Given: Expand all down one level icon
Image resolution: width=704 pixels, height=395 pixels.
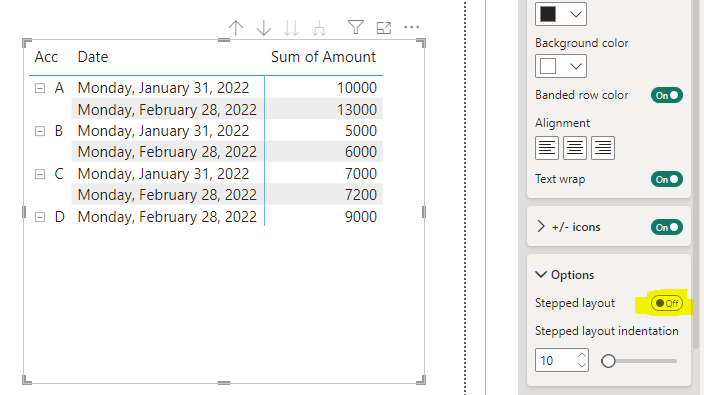Looking at the screenshot, I should point(319,28).
